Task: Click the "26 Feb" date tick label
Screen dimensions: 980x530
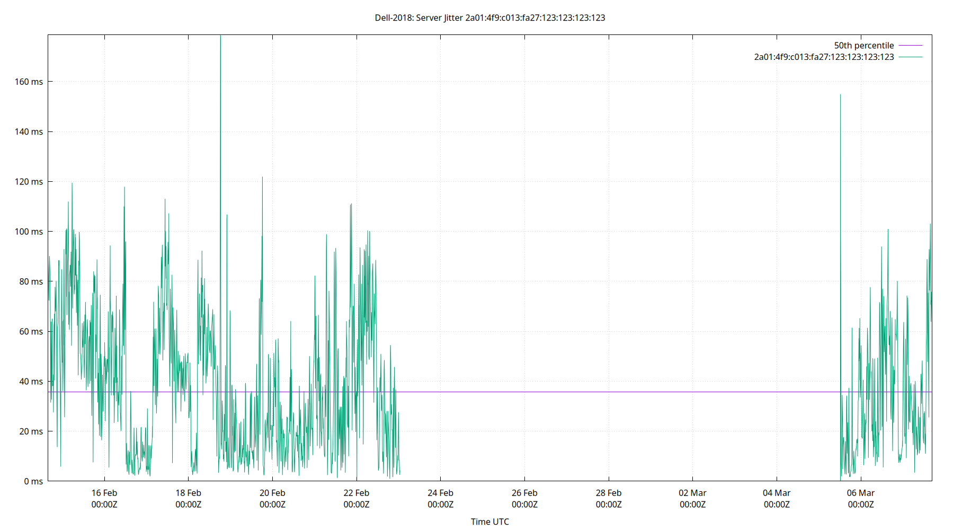Action: click(x=525, y=492)
